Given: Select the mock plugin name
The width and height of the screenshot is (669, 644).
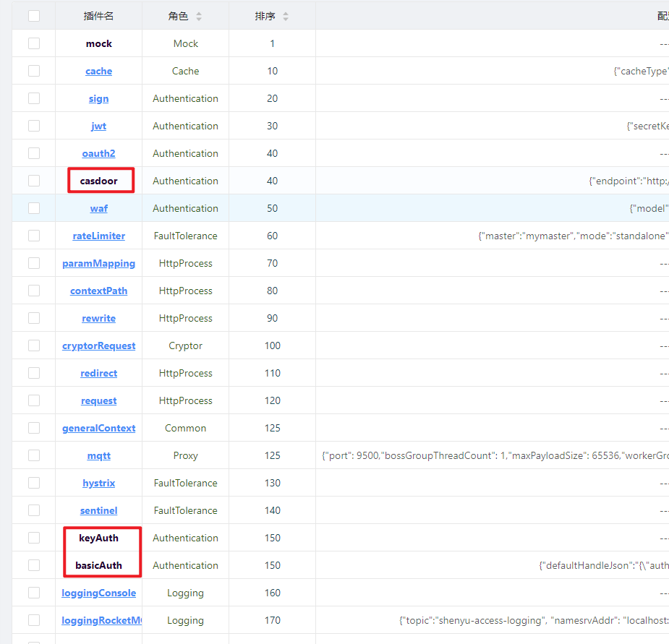Looking at the screenshot, I should point(98,43).
